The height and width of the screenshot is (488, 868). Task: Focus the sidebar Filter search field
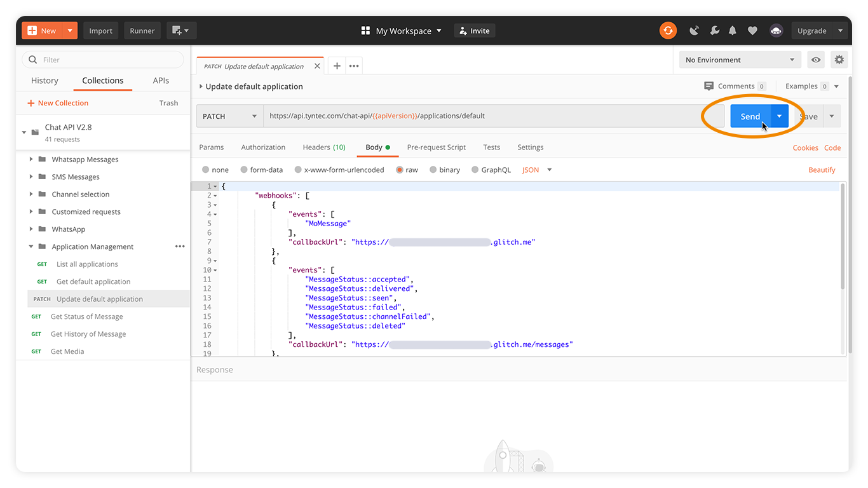103,60
